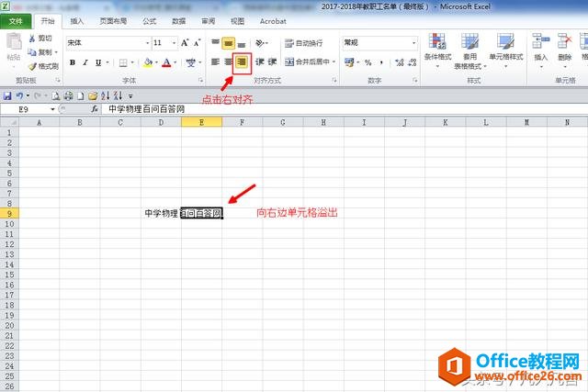This screenshot has width=588, height=392.
Task: Open phonetic guide (文) icon
Action: point(191,62)
